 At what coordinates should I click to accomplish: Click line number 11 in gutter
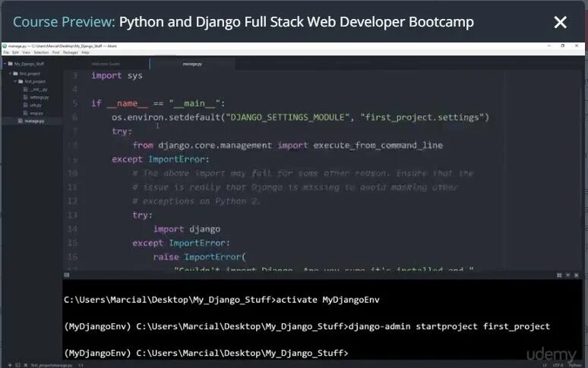click(x=72, y=187)
